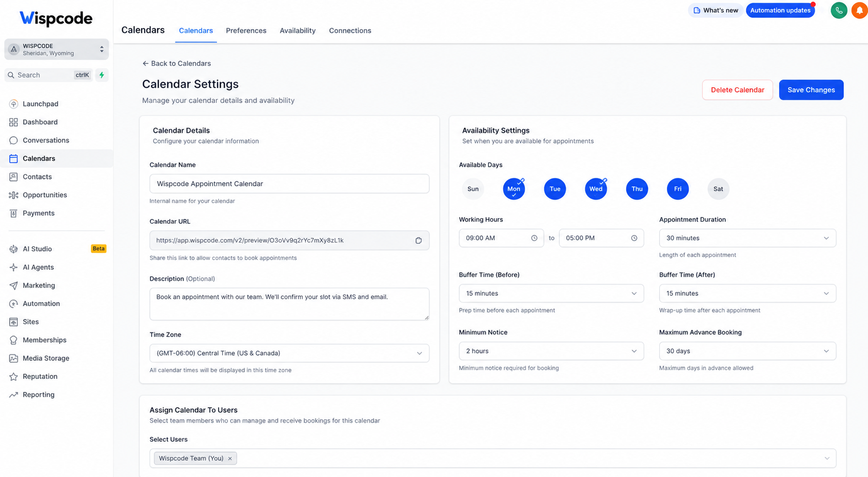868x477 pixels.
Task: Toggle Wednesday availability
Action: point(596,189)
